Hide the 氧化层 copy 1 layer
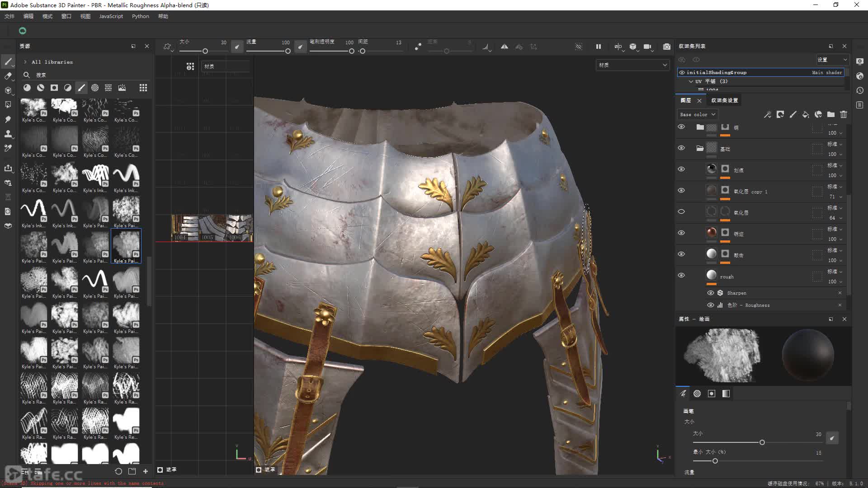868x488 pixels. (x=681, y=190)
